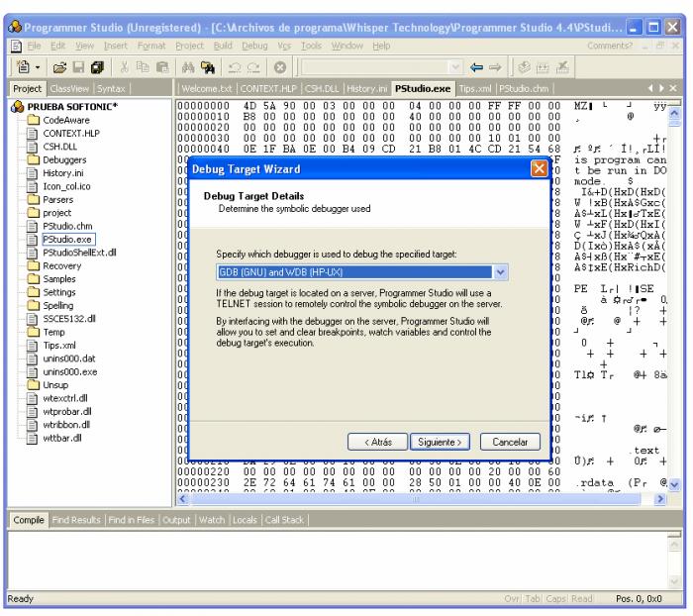Click the Siguiente button
693x616 pixels.
coord(440,442)
